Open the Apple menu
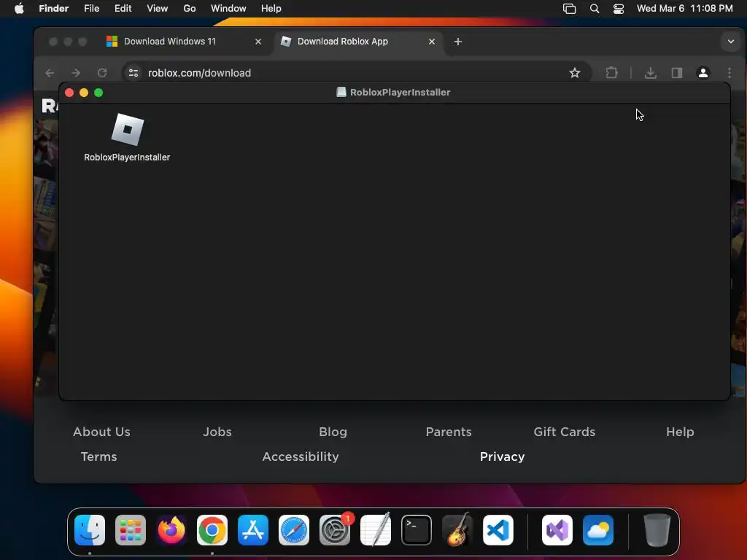 (x=19, y=8)
